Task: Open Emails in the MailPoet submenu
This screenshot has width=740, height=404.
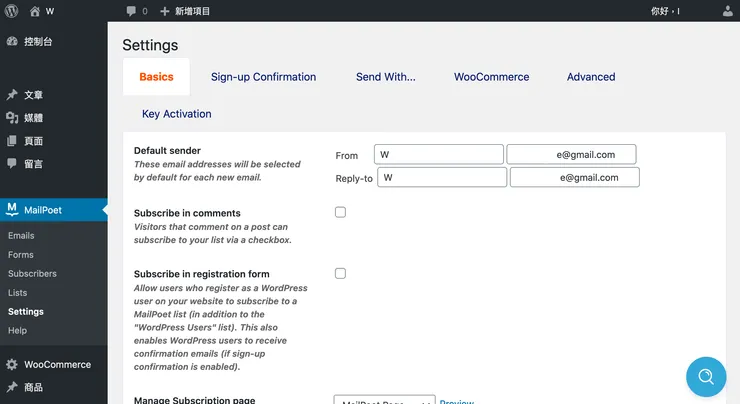Action: (21, 236)
